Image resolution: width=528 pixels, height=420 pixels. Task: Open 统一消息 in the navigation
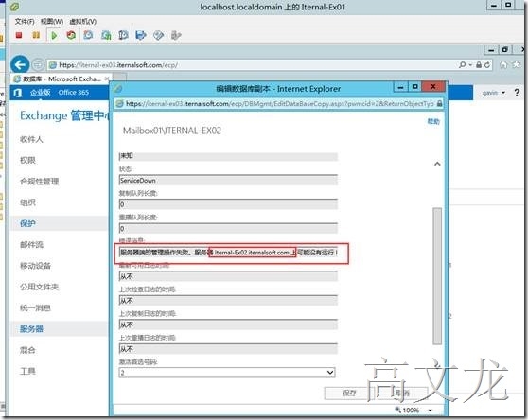coord(35,307)
